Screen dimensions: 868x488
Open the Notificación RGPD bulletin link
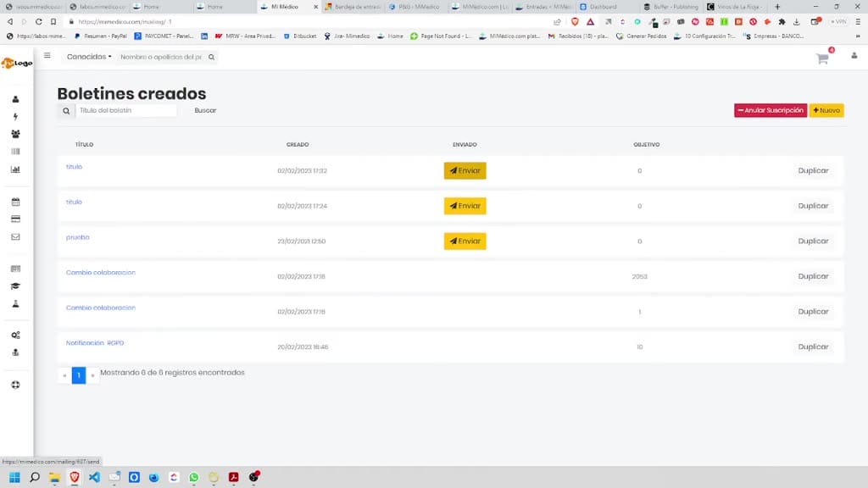coord(95,343)
